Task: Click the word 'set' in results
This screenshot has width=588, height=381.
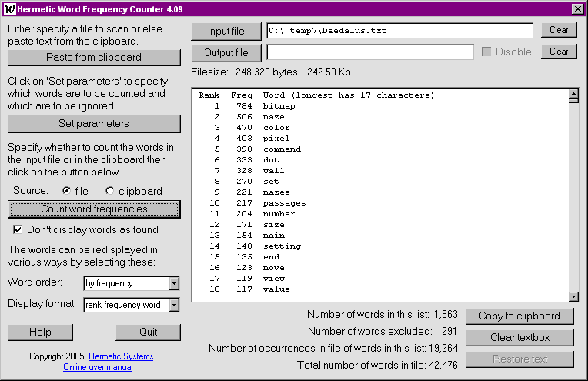Action: tap(271, 182)
